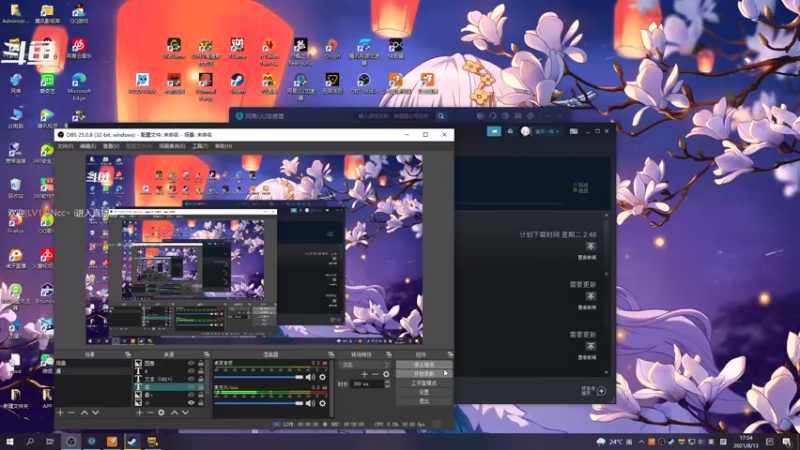Open the OBS Studio desktop shortcut
Screen dimensions: 800x450
[x=364, y=84]
